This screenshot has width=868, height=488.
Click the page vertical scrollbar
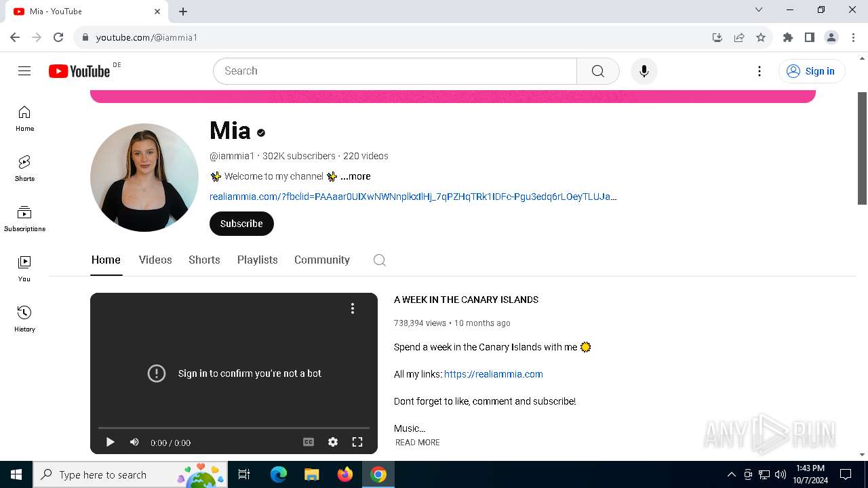tap(863, 148)
